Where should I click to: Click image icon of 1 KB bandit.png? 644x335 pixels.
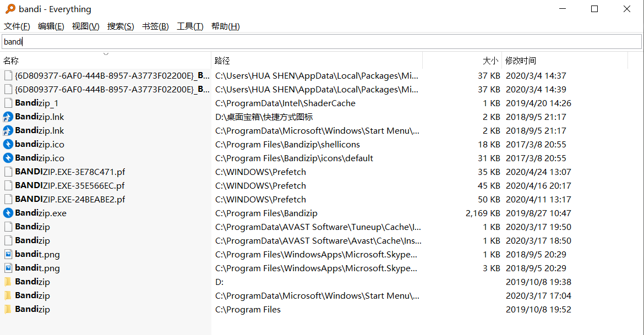click(8, 254)
